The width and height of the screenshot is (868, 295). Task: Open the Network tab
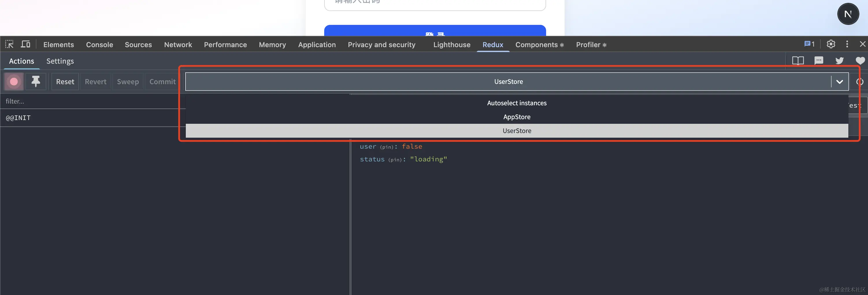tap(178, 45)
